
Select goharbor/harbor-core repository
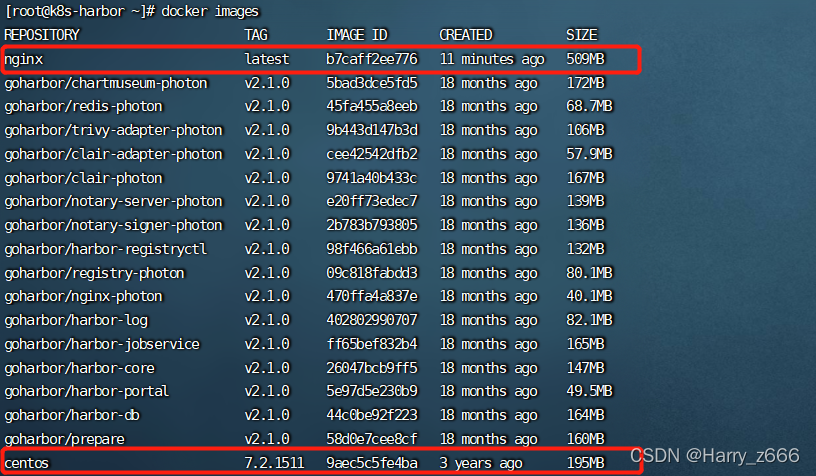pyautogui.click(x=80, y=368)
